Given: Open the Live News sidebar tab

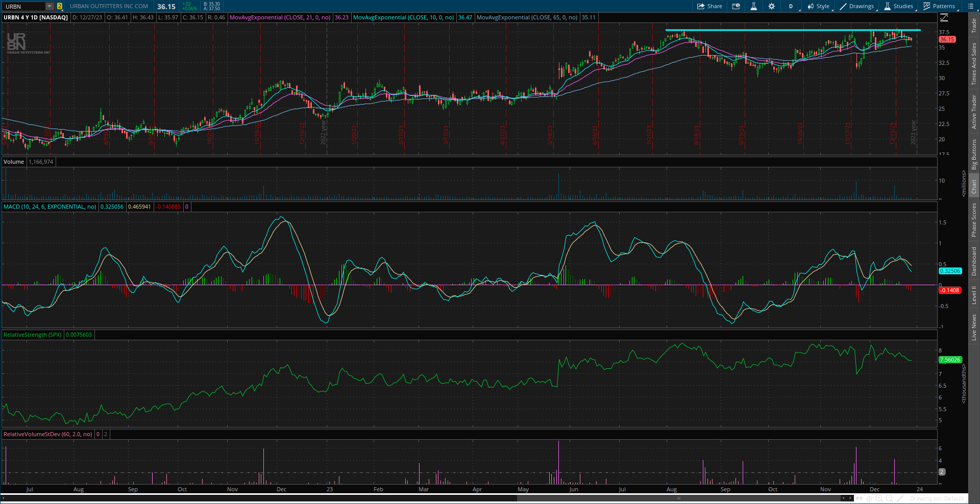Looking at the screenshot, I should click(974, 327).
